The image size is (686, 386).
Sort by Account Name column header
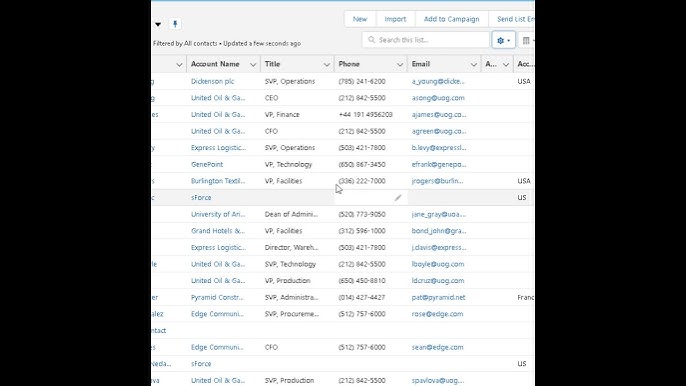coord(215,64)
